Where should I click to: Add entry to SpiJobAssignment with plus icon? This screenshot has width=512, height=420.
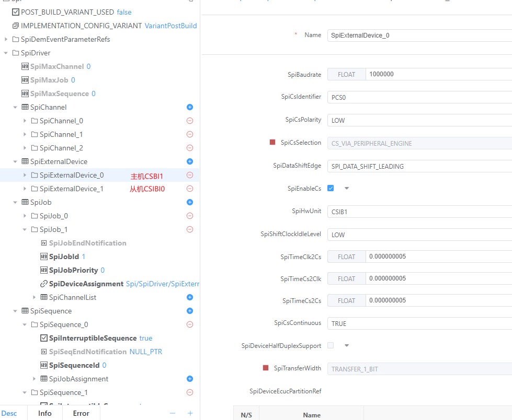tap(190, 379)
